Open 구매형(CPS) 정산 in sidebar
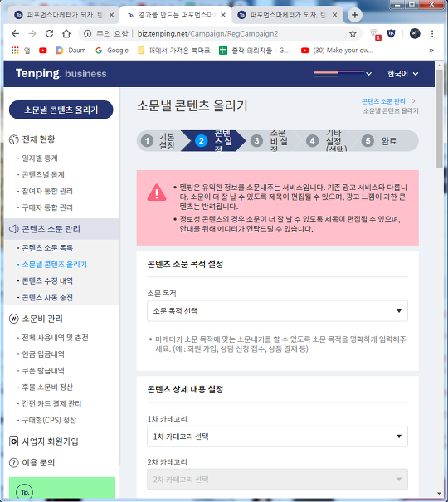 pos(49,420)
